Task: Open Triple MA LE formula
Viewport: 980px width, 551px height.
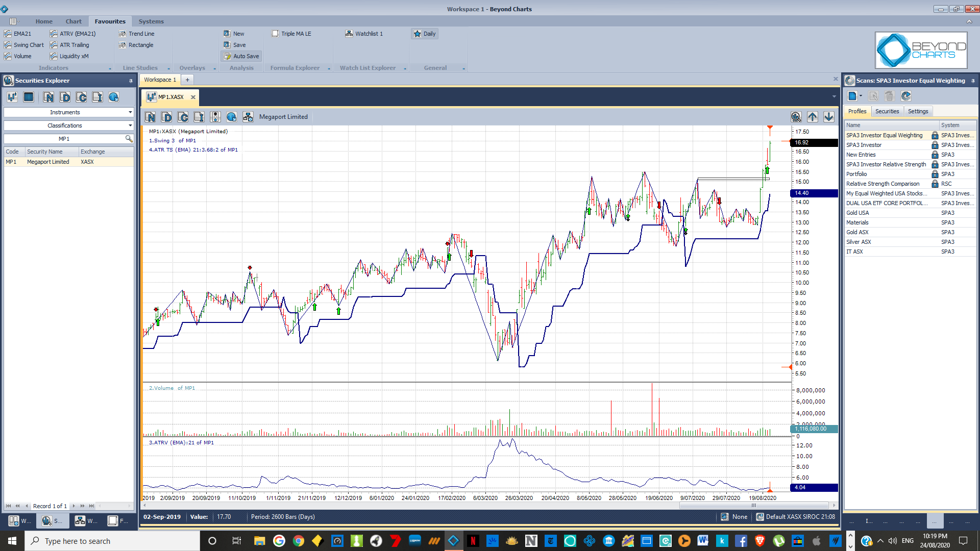Action: 291,34
